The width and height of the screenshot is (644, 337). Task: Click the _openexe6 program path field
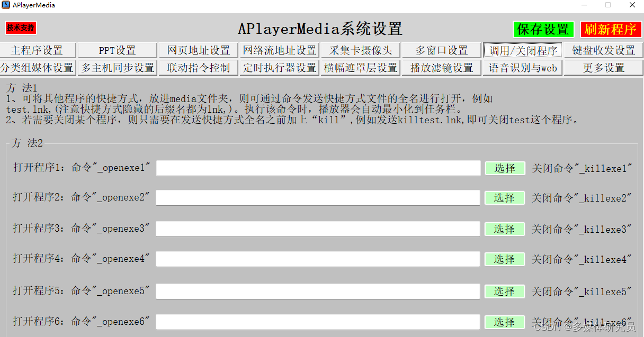point(318,322)
